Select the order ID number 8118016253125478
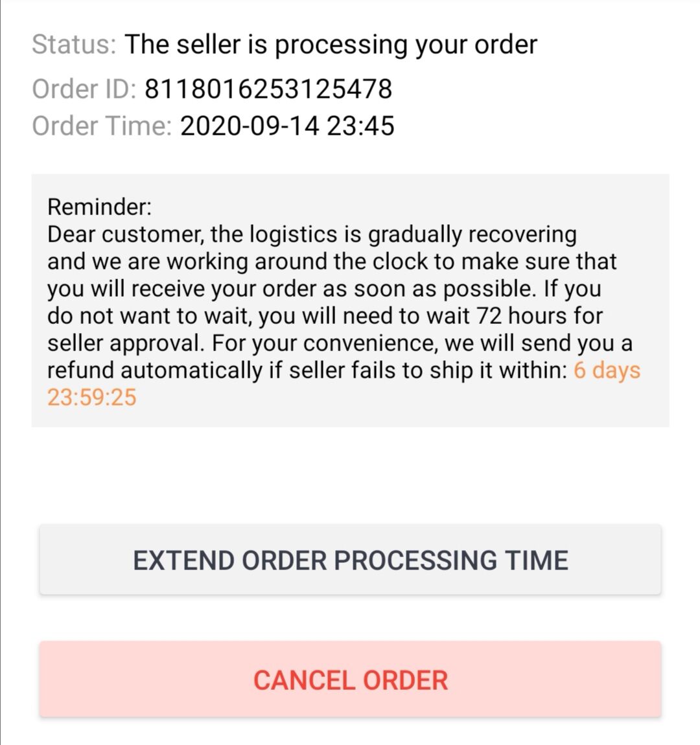 268,89
